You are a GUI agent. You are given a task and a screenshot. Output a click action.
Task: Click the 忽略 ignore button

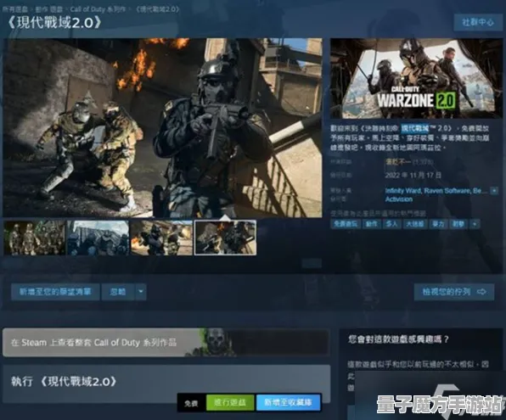[x=118, y=292]
